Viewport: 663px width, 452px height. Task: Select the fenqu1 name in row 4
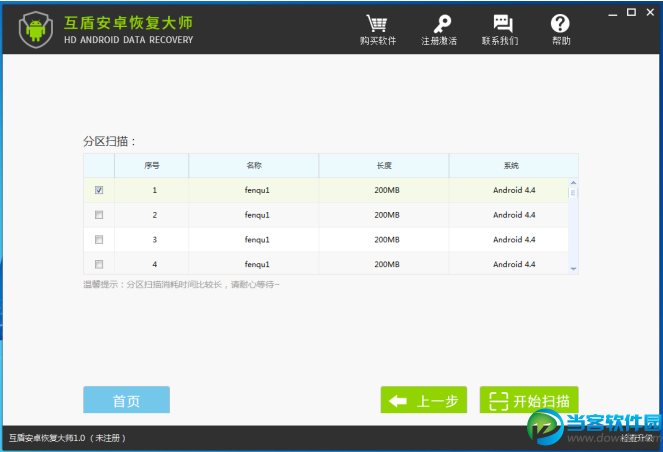[257, 264]
